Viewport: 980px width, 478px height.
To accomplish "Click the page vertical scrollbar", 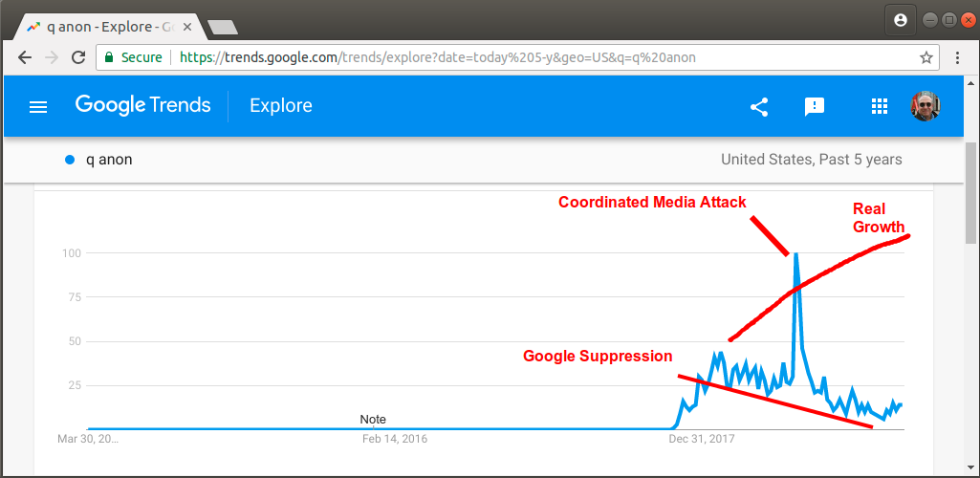I will click(x=970, y=193).
